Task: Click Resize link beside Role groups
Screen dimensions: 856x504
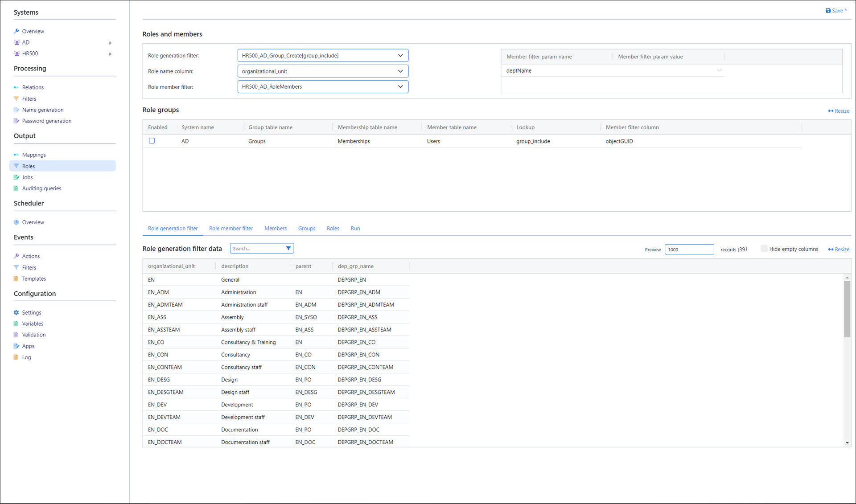Action: pyautogui.click(x=839, y=111)
